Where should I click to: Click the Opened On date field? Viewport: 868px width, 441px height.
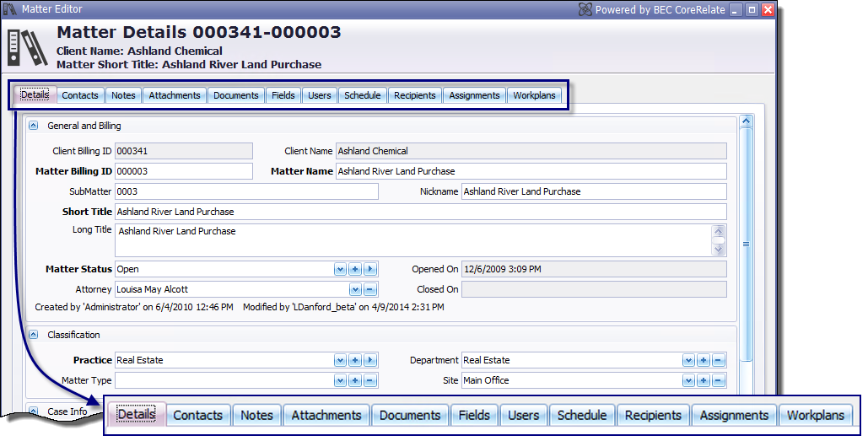point(594,270)
